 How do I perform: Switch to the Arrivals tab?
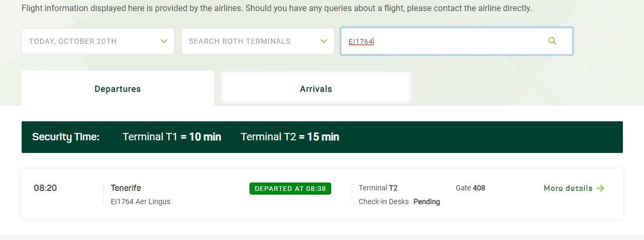point(316,89)
